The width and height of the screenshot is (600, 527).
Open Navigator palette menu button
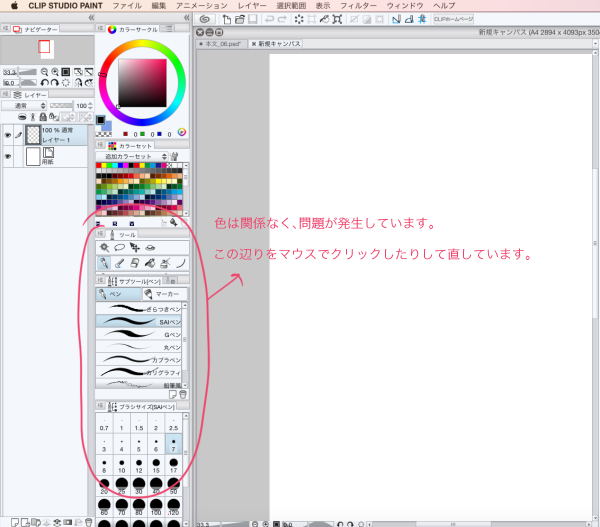pos(6,28)
